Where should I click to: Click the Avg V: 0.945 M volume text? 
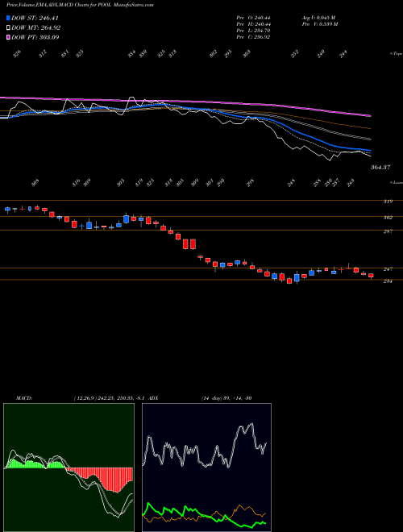[x=318, y=18]
